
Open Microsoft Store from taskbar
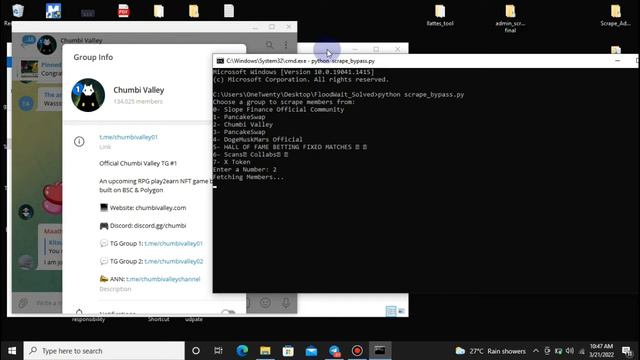(288, 351)
